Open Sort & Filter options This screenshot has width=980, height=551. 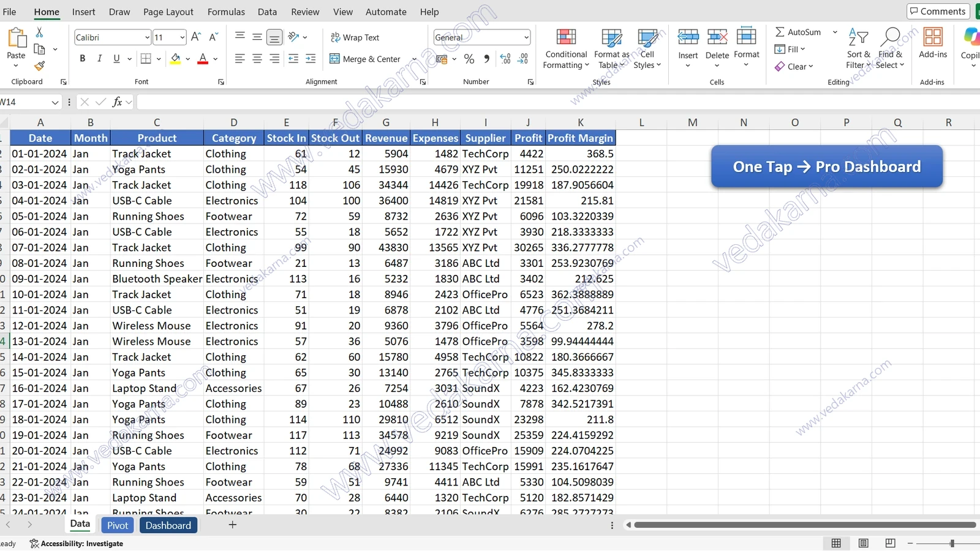858,49
